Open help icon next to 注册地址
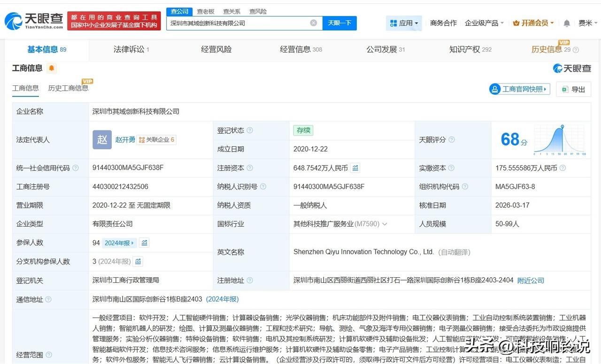This screenshot has width=601, height=364. pyautogui.click(x=250, y=281)
